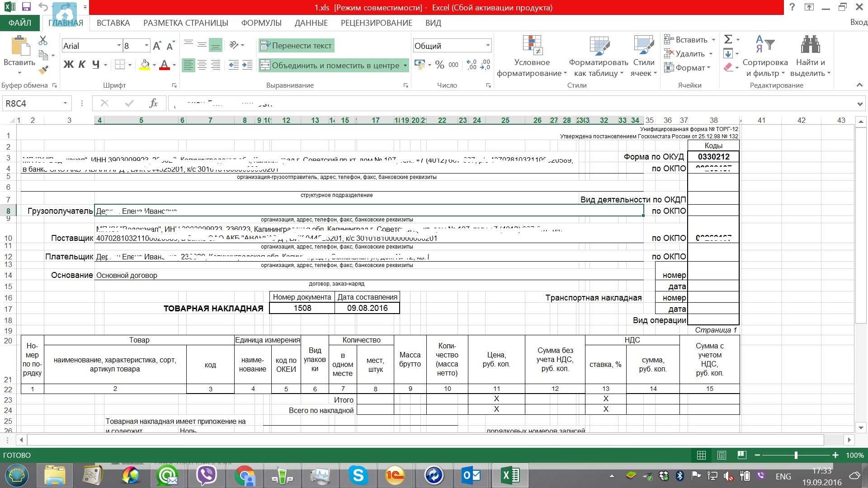Click the percent style icon
The width and height of the screenshot is (868, 488).
click(439, 65)
